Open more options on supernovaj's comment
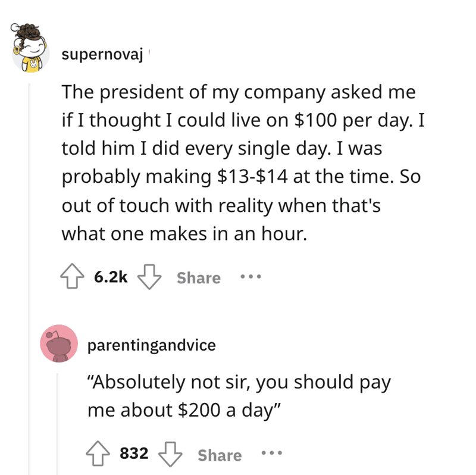 250,277
